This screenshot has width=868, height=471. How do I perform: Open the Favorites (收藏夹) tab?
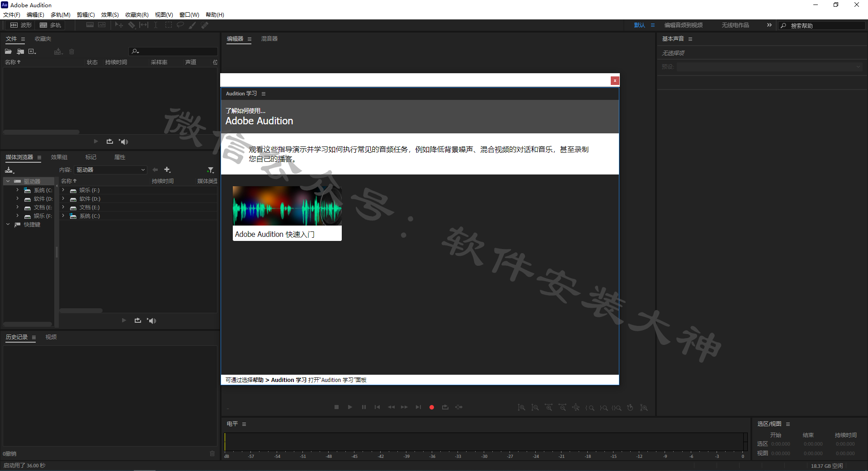[x=43, y=39]
